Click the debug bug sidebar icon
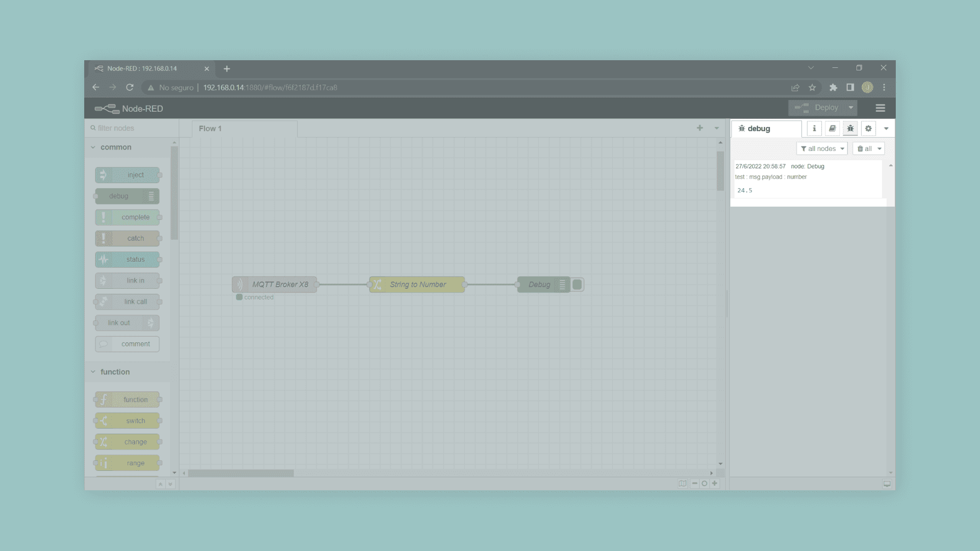The width and height of the screenshot is (980, 551). (850, 129)
